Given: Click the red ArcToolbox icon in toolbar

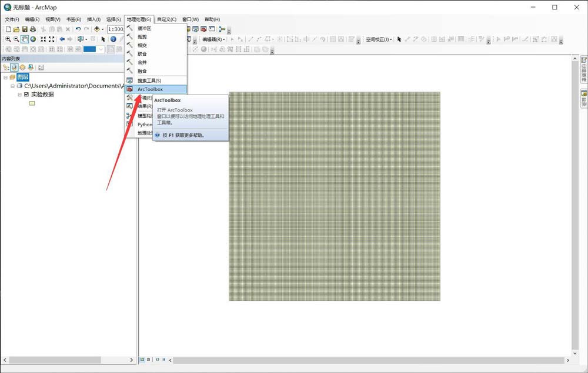Looking at the screenshot, I should click(x=203, y=29).
